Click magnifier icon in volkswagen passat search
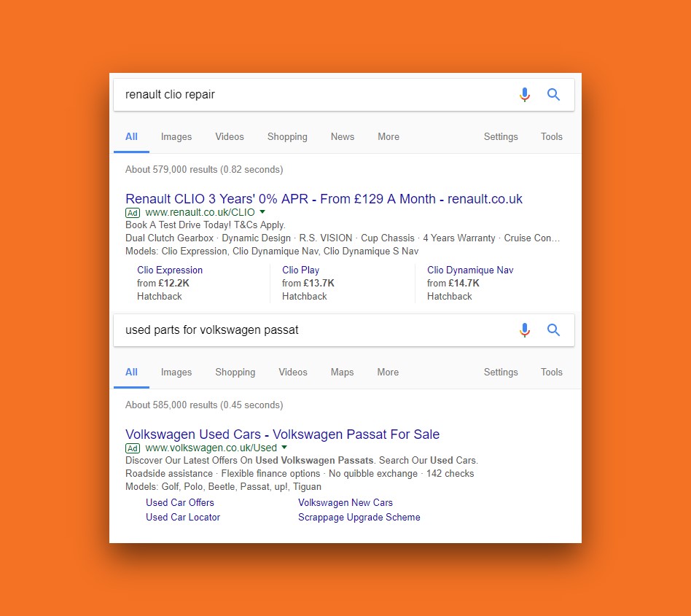The width and height of the screenshot is (691, 616). [x=554, y=330]
